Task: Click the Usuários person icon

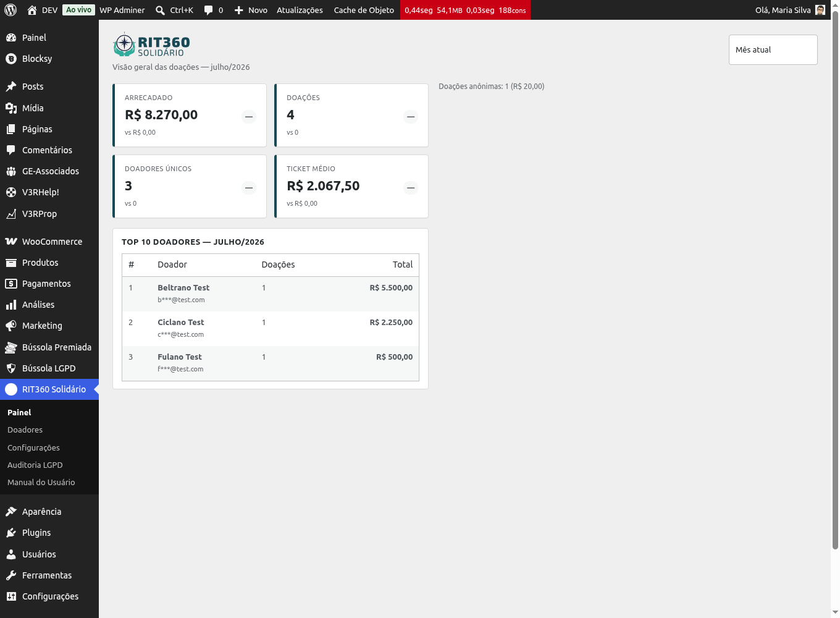Action: [x=11, y=554]
